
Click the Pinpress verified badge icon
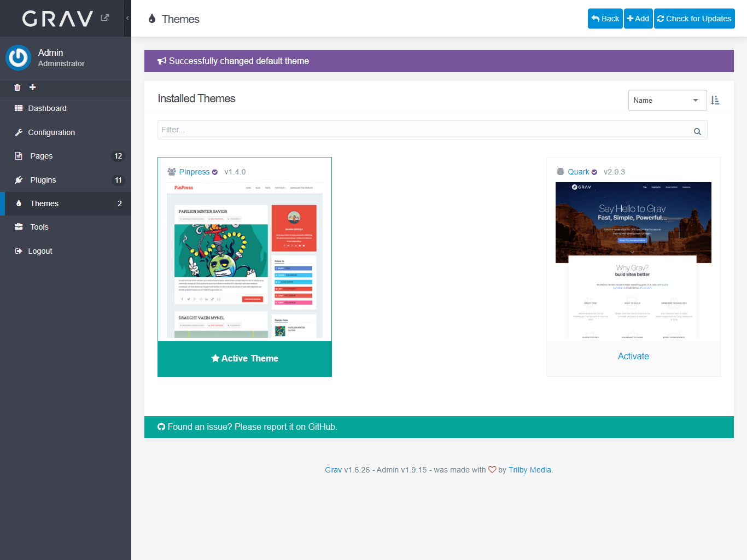point(215,172)
